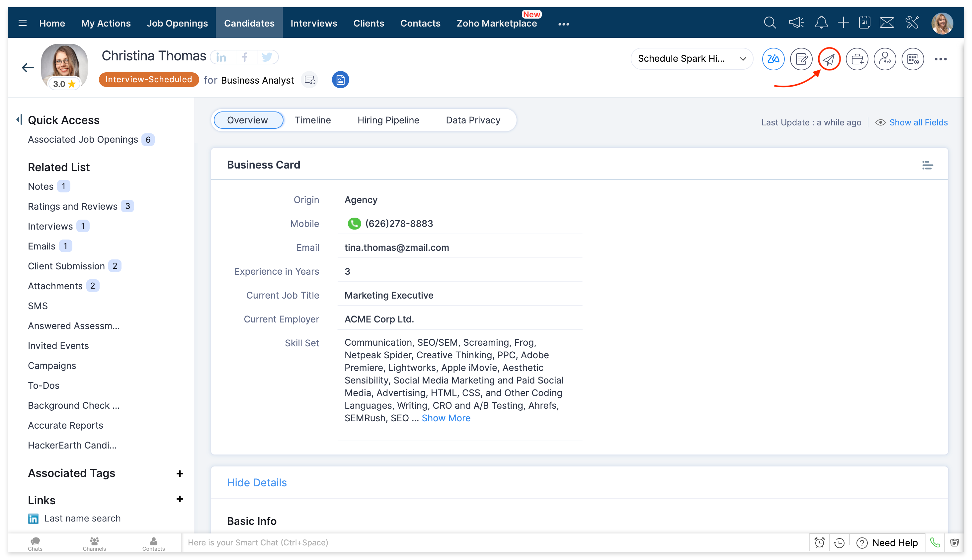Click Show More in Skill Set
Viewport: 972px width, 560px height.
pyautogui.click(x=445, y=418)
